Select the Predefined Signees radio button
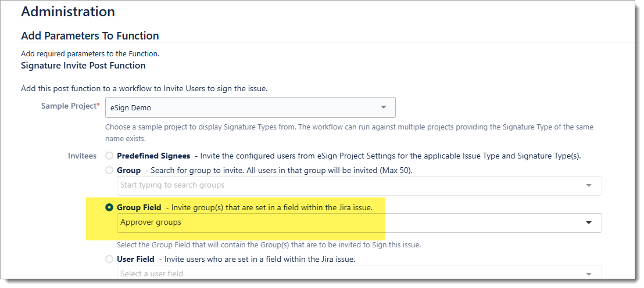644x288 pixels. click(109, 156)
